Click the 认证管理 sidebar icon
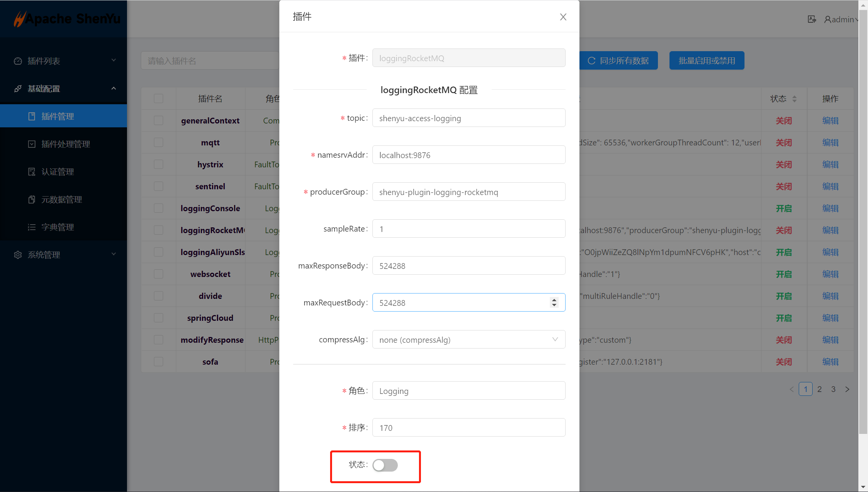The width and height of the screenshot is (868, 492). 32,172
